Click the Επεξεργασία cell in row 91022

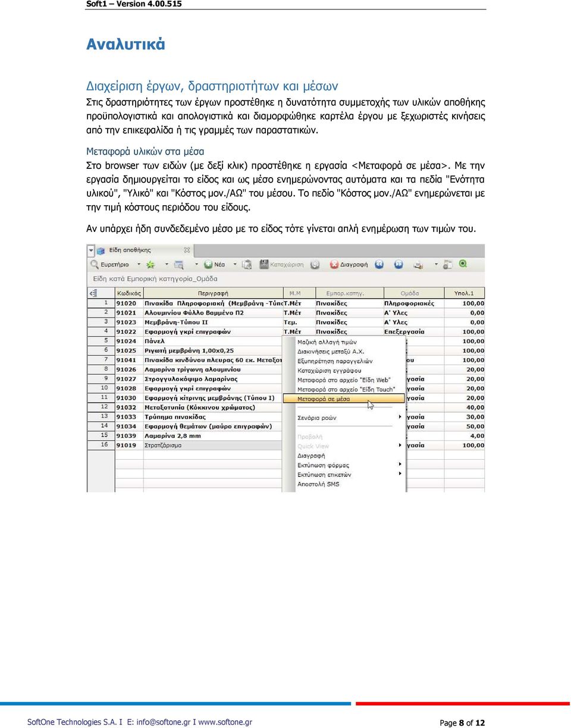(x=413, y=332)
